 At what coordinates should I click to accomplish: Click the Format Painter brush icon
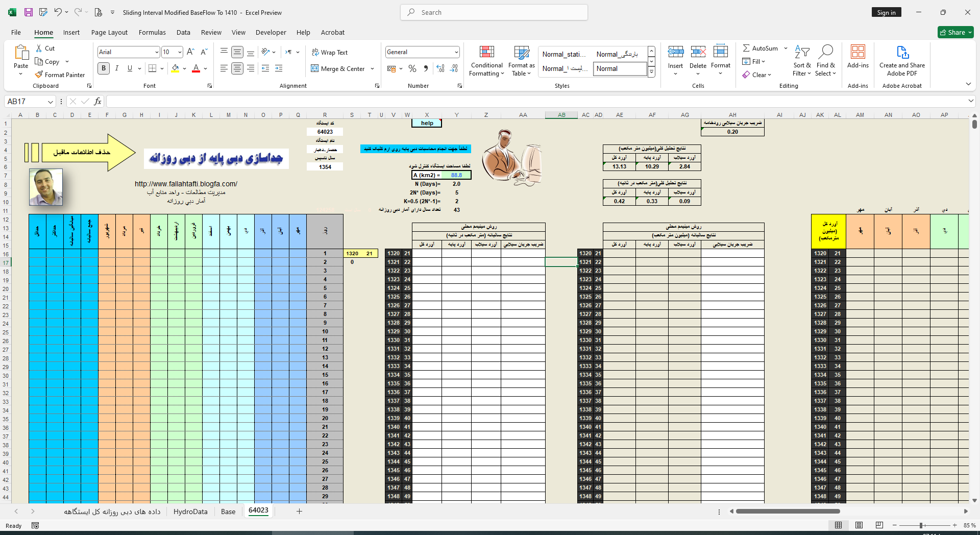[x=39, y=75]
